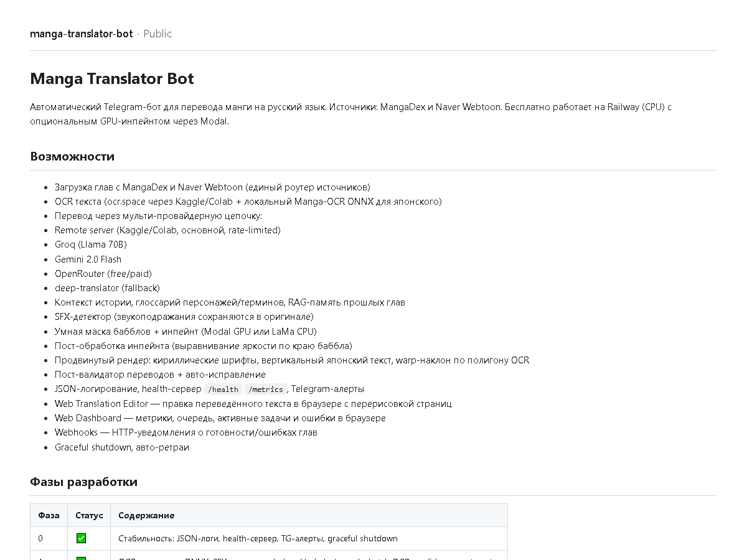This screenshot has width=747, height=560.
Task: Click the /metrics code snippet
Action: tap(266, 390)
